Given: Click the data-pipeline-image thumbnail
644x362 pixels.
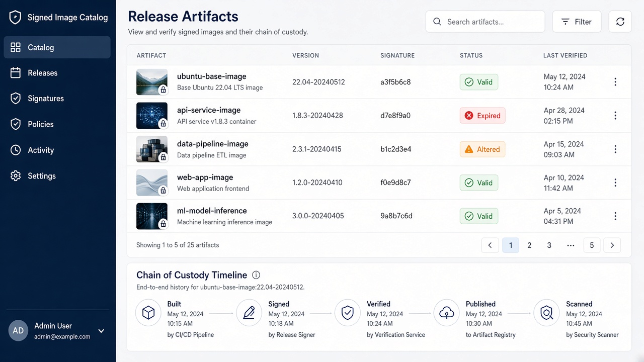Looking at the screenshot, I should (x=152, y=149).
